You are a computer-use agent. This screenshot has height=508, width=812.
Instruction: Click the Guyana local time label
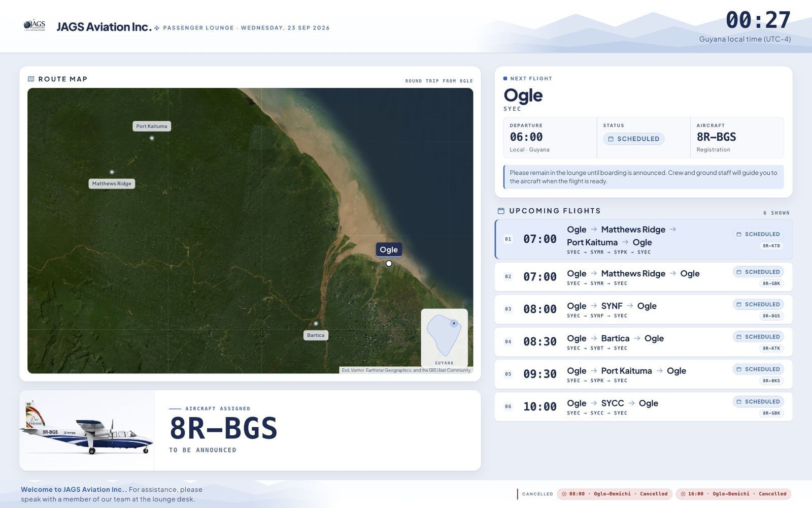[x=745, y=39]
